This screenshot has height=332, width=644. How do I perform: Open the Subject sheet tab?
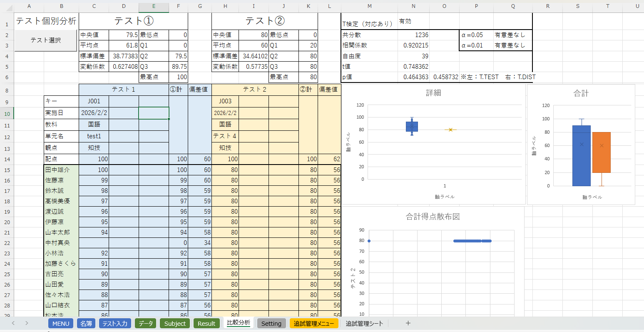(x=174, y=323)
